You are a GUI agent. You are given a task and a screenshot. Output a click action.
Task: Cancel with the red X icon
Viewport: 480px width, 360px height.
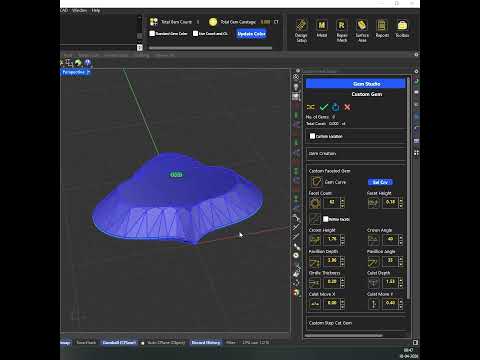point(347,107)
